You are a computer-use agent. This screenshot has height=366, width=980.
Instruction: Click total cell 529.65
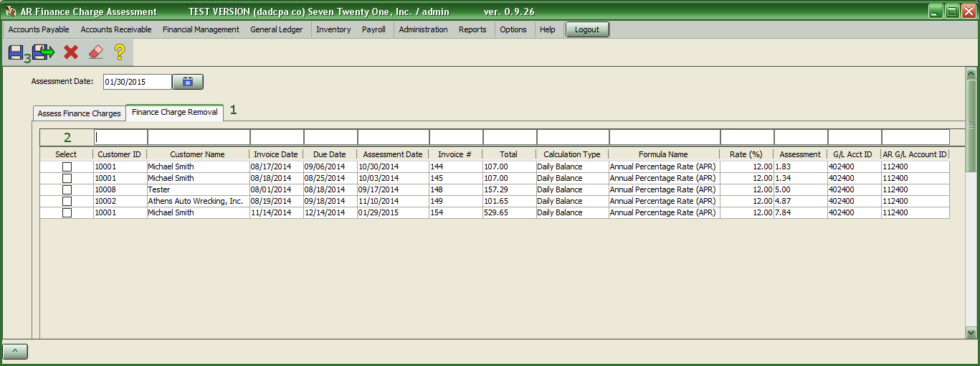509,212
